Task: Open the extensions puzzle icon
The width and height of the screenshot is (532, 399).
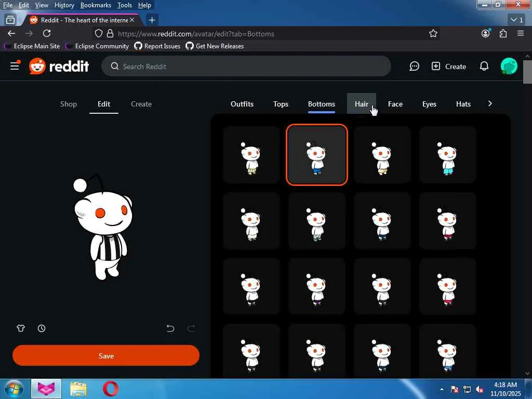Action: 503,33
